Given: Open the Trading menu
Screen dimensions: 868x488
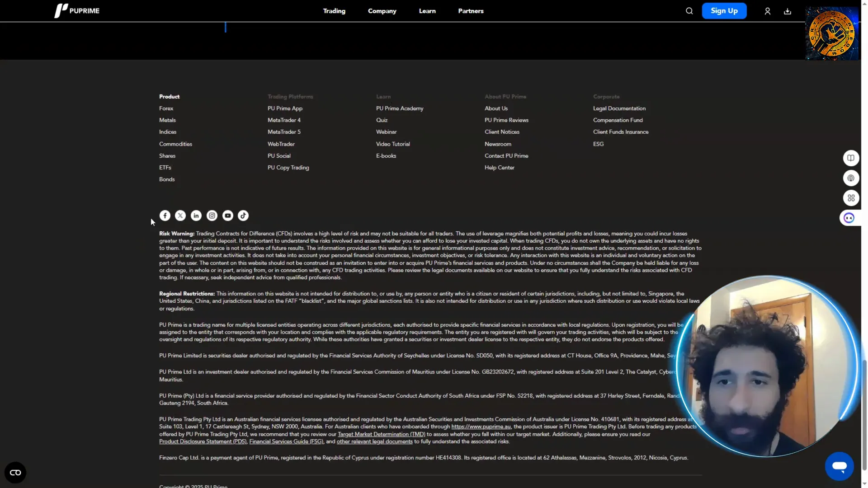Looking at the screenshot, I should click(334, 11).
